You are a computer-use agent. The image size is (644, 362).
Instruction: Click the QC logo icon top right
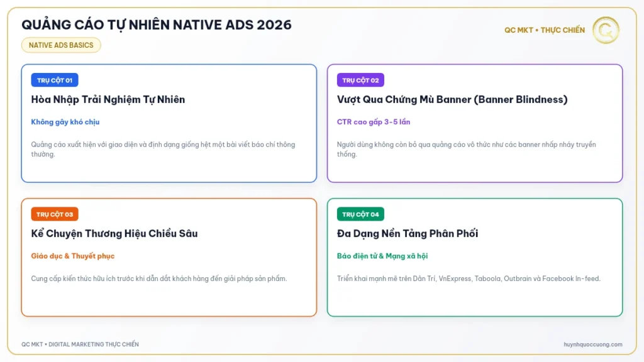[606, 30]
